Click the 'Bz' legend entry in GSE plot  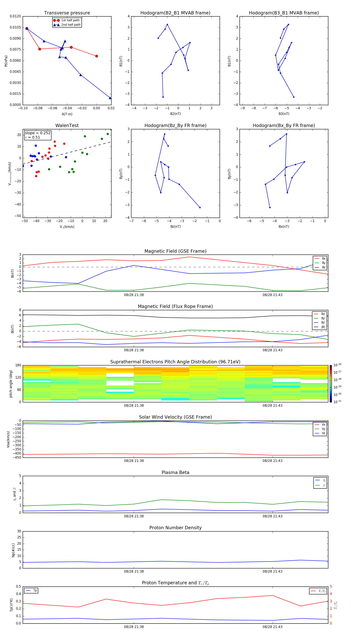coord(320,267)
